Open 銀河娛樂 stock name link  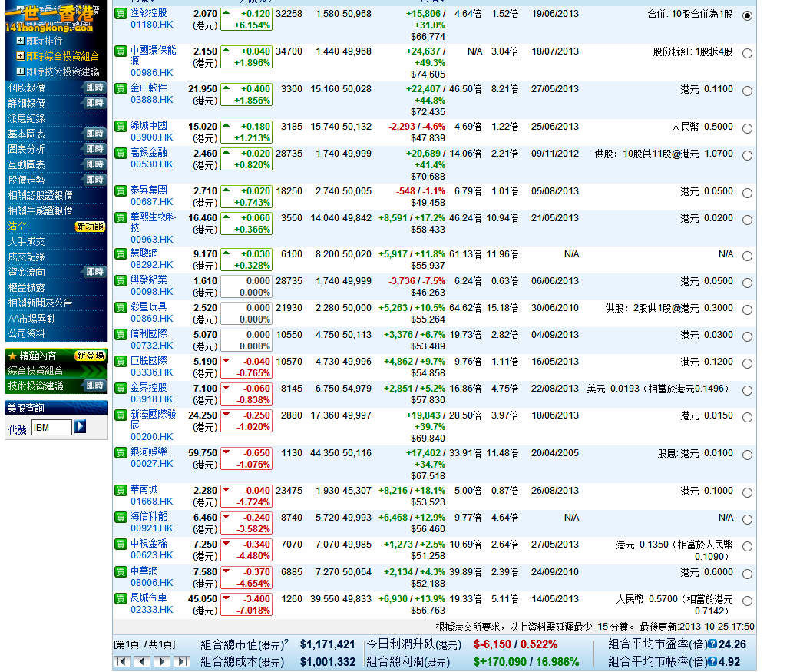[149, 452]
